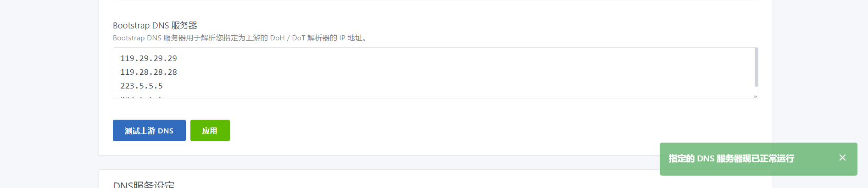Click the empty area right of 223.5.5.5
This screenshot has width=868, height=188.
(x=458, y=86)
